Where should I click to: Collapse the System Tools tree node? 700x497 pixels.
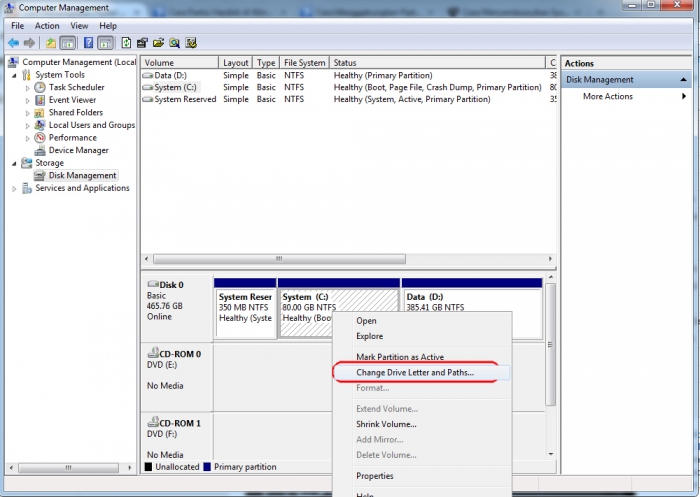(14, 75)
